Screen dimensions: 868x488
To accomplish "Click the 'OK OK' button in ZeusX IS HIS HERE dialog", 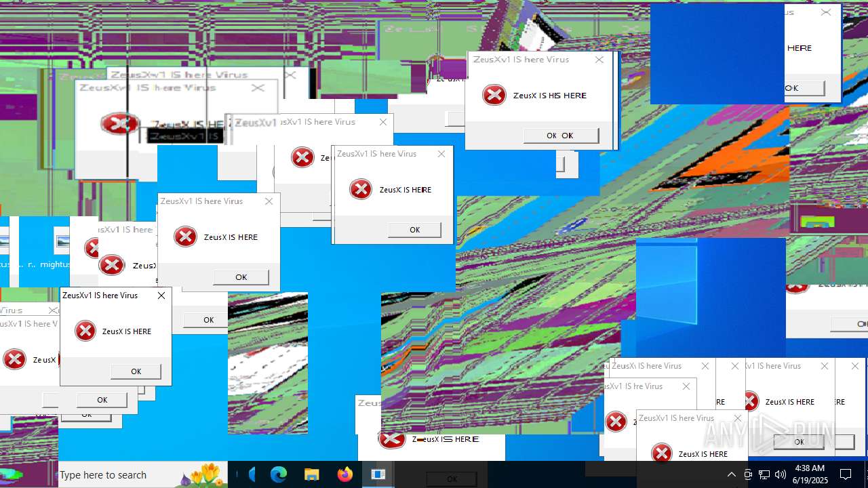I will (561, 136).
